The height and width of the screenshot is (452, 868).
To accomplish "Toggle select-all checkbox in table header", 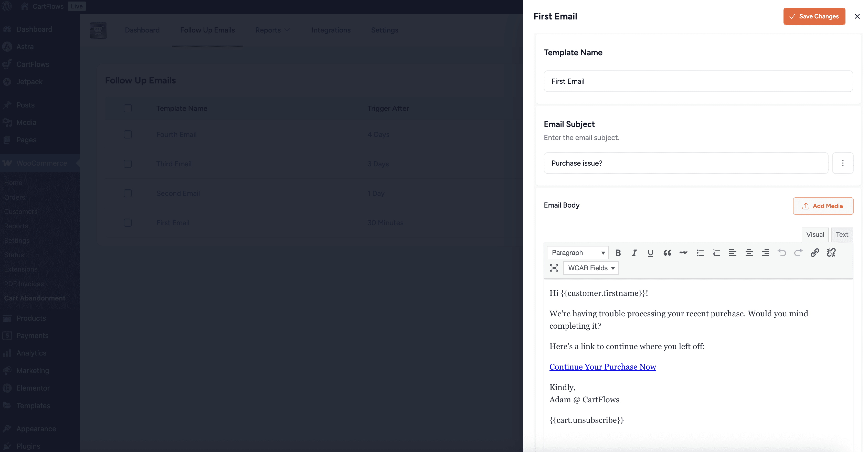I will click(x=128, y=109).
